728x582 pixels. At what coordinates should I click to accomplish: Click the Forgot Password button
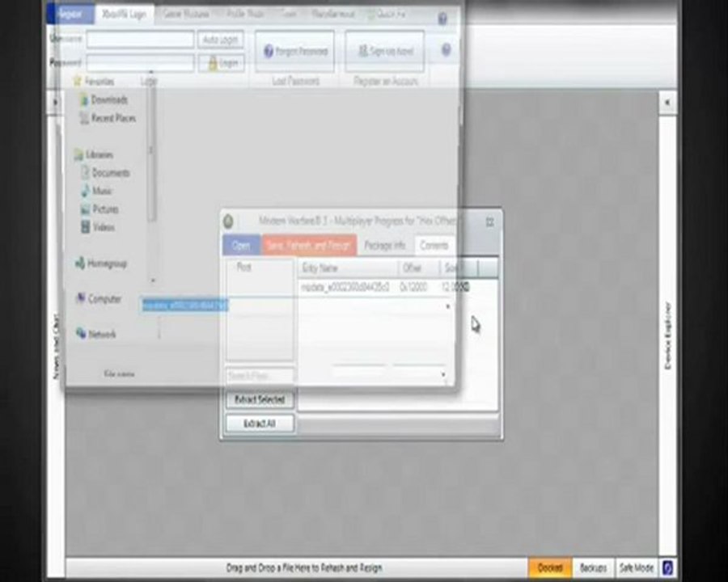click(x=294, y=51)
